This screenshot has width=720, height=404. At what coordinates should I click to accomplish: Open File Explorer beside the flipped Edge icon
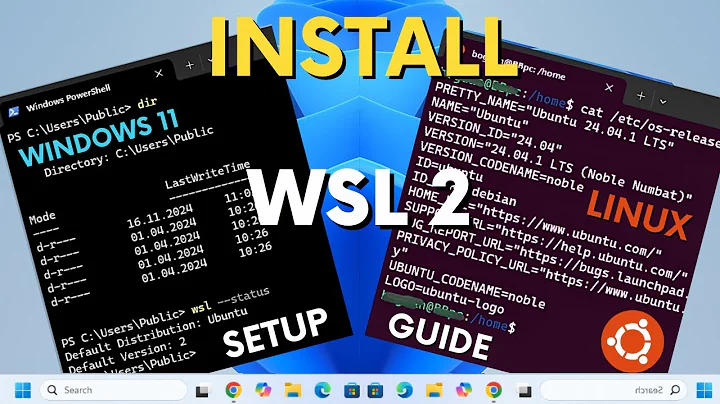tap(434, 390)
